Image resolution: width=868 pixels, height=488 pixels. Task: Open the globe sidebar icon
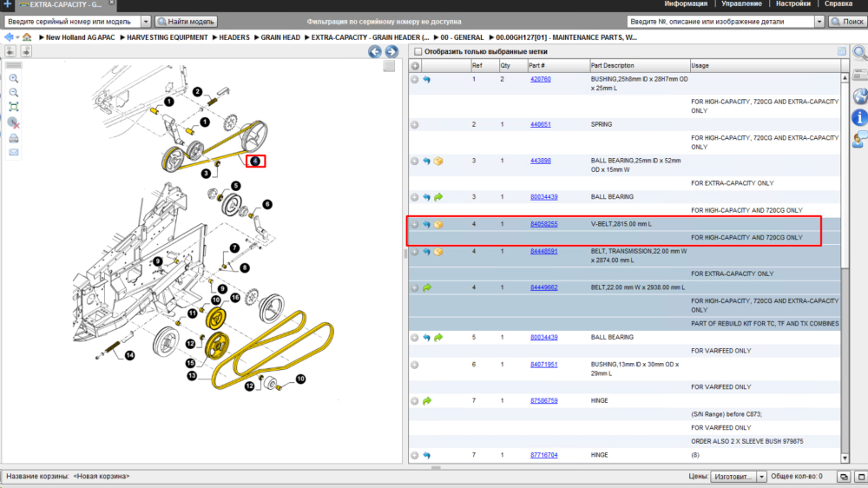coord(860,96)
